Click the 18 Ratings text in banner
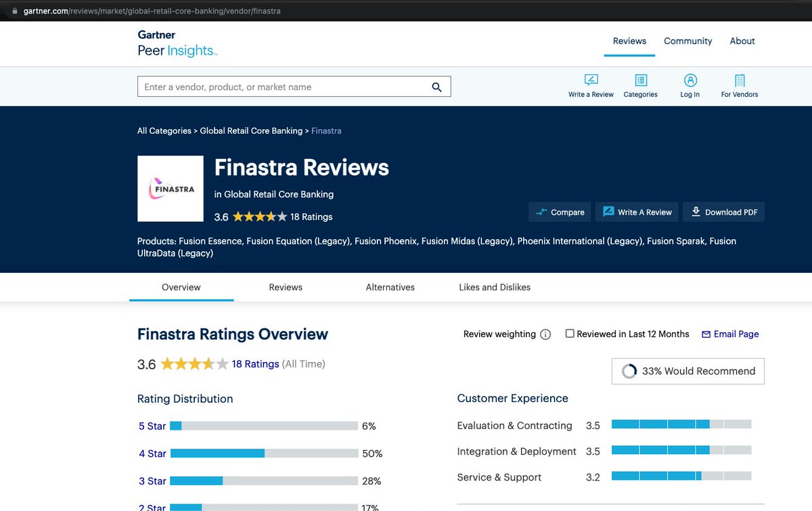 pos(311,217)
